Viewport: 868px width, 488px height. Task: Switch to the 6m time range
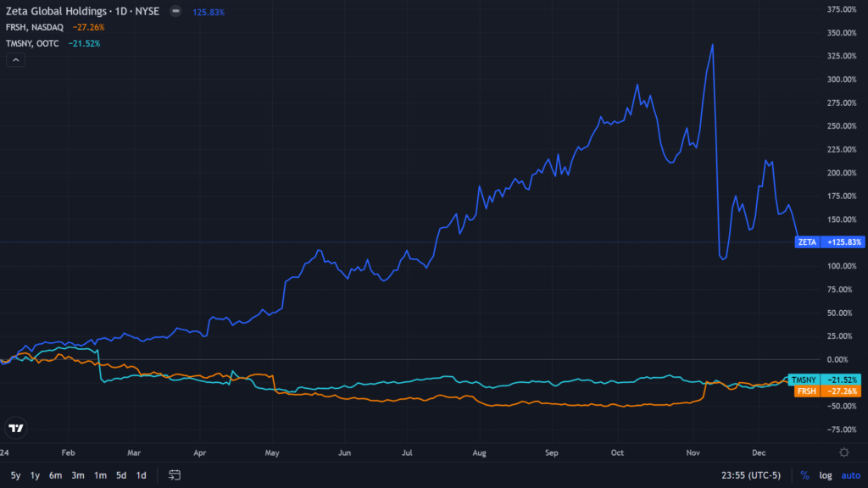(56, 475)
